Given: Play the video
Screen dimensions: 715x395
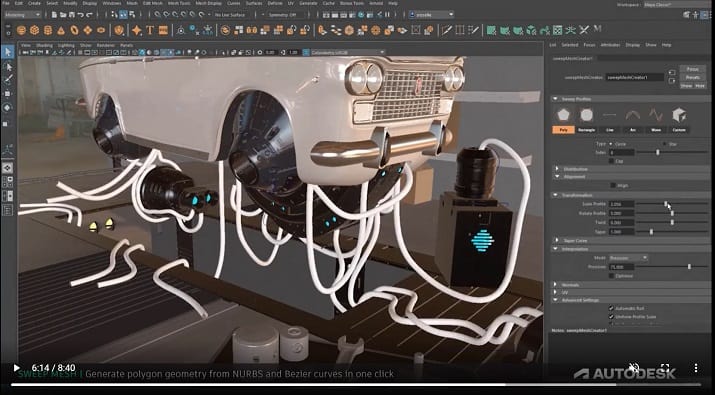Looking at the screenshot, I should coord(16,368).
